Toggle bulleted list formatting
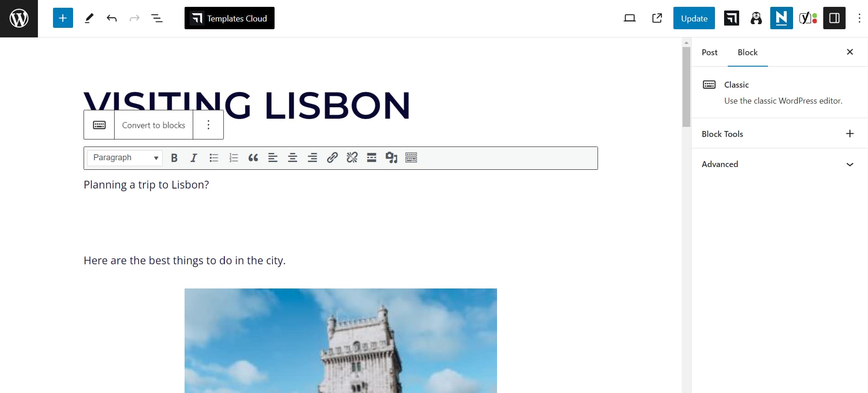Viewport: 868px width, 393px height. (x=214, y=158)
